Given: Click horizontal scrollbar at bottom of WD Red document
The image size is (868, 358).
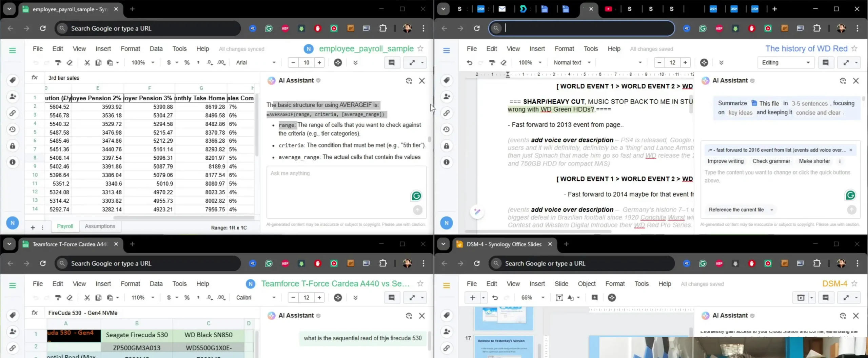Looking at the screenshot, I should (x=538, y=232).
